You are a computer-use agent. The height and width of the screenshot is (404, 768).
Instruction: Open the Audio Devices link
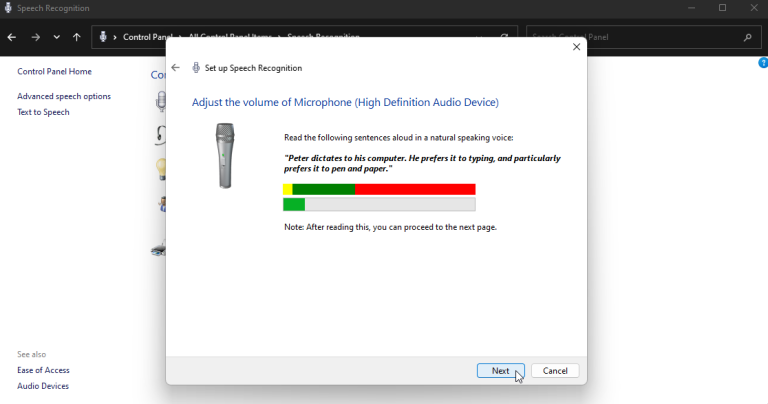coord(43,386)
